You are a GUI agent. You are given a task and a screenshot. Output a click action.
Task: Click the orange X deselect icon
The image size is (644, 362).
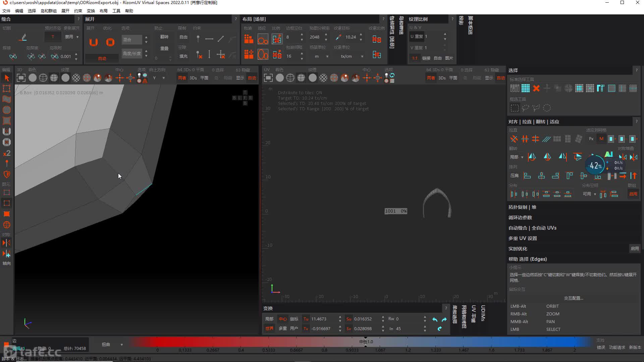coord(536,88)
